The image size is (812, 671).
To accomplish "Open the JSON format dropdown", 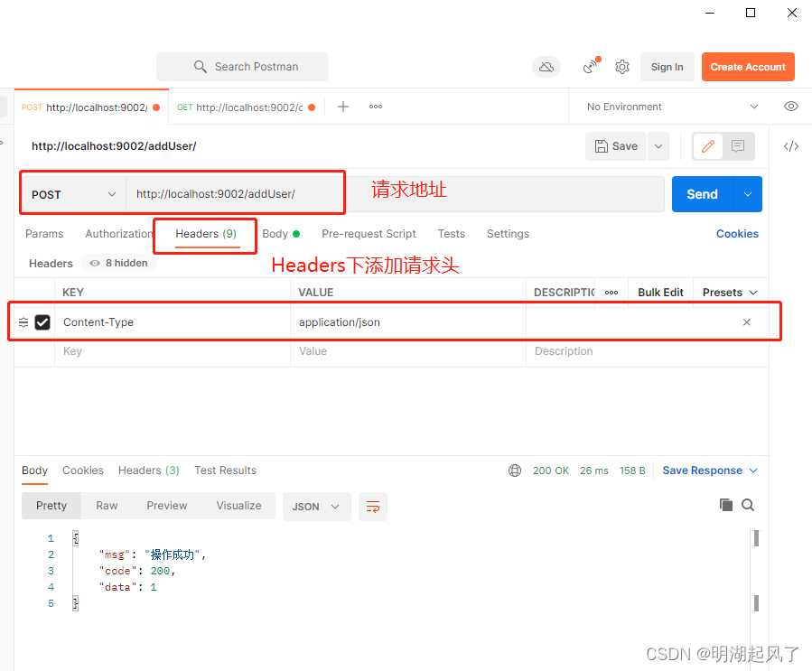I will point(316,507).
